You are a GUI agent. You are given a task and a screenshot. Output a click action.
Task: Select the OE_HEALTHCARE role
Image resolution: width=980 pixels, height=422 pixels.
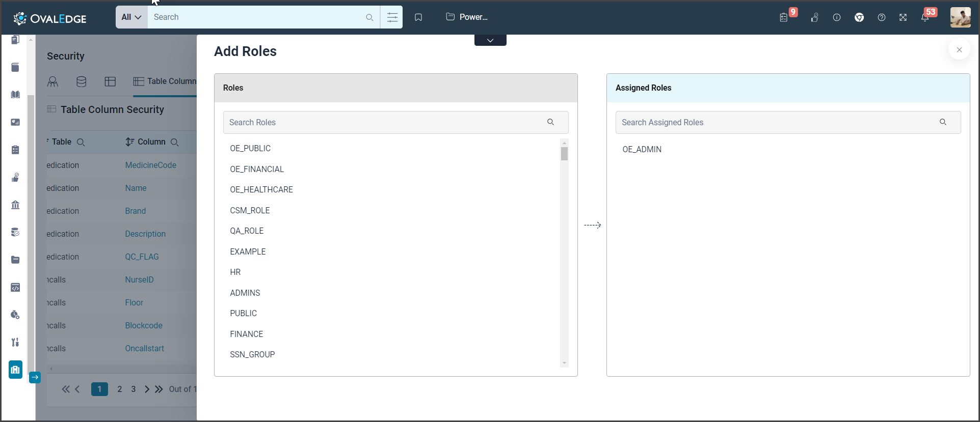pos(261,189)
